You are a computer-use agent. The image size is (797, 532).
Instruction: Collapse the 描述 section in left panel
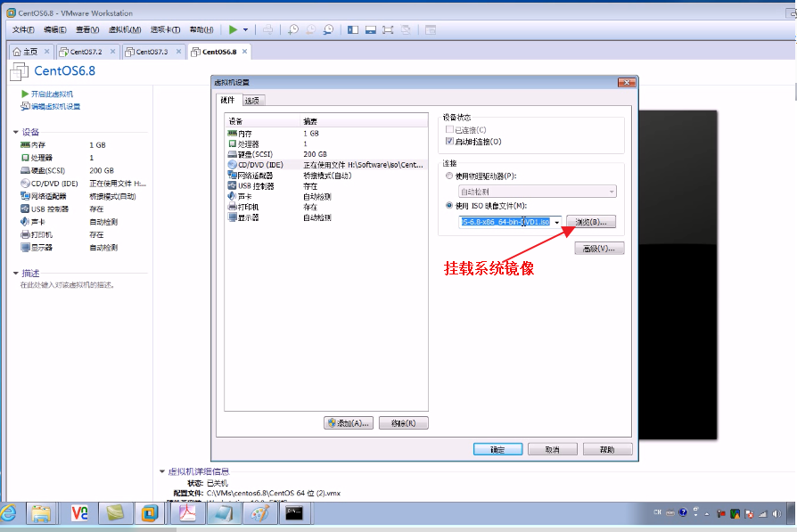[16, 274]
